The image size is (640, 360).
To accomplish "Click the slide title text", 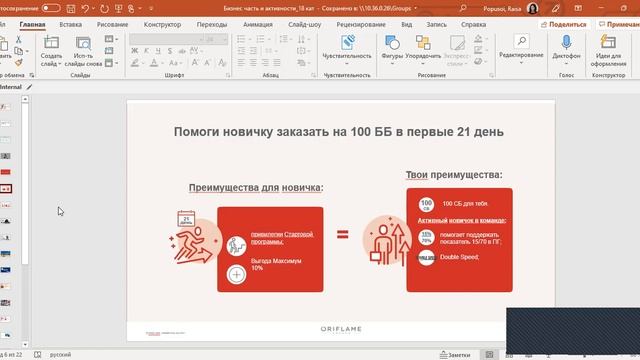I will click(339, 132).
